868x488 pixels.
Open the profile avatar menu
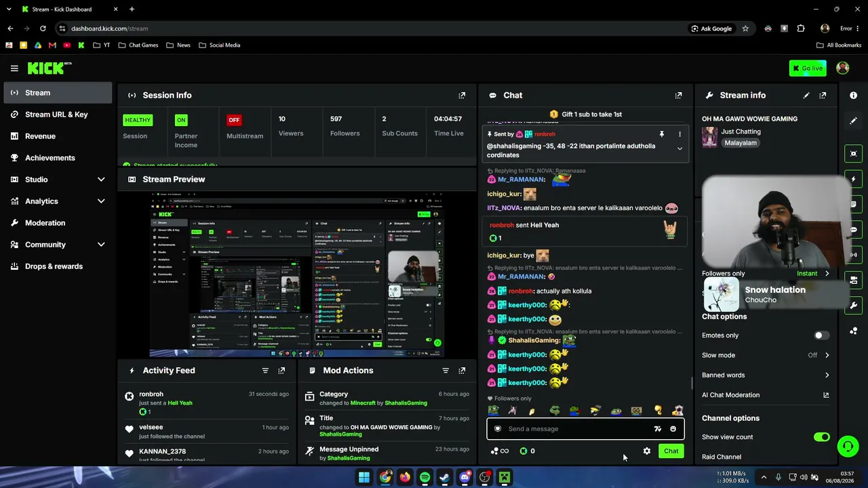[843, 68]
